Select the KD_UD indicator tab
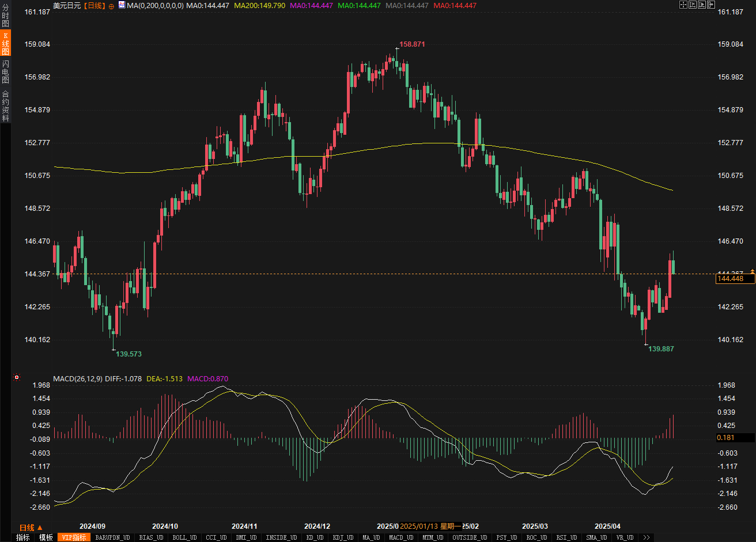 315,537
